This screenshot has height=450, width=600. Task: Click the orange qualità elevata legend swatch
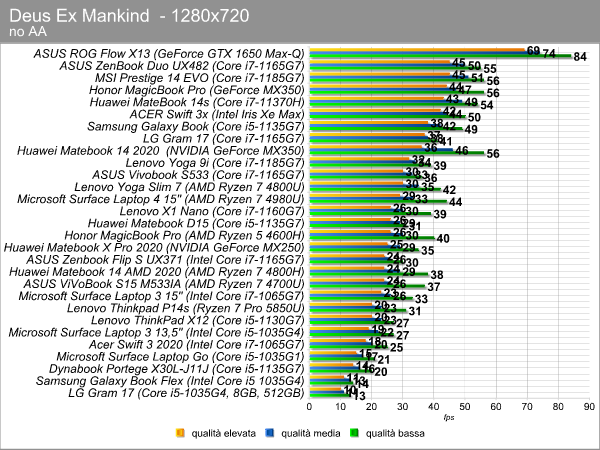[180, 433]
